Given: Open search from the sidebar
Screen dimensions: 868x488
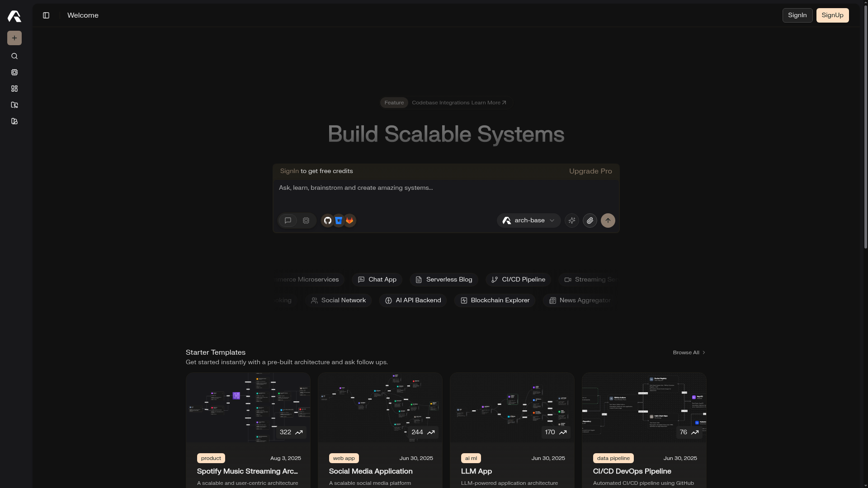Looking at the screenshot, I should [14, 56].
